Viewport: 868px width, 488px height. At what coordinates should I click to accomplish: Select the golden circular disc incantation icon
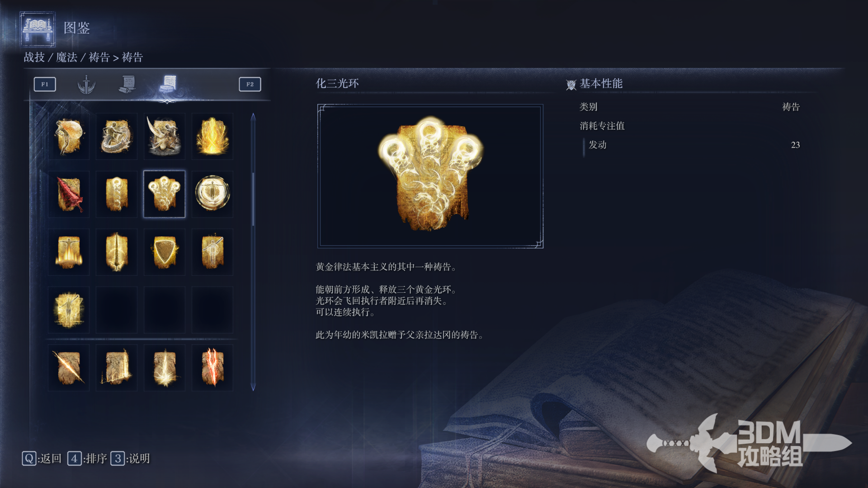click(x=212, y=194)
